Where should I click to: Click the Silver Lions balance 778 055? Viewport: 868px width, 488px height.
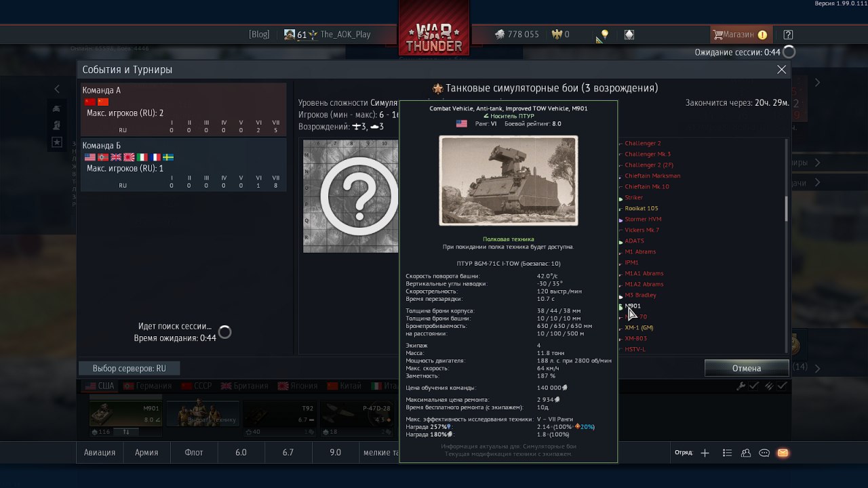pos(517,35)
